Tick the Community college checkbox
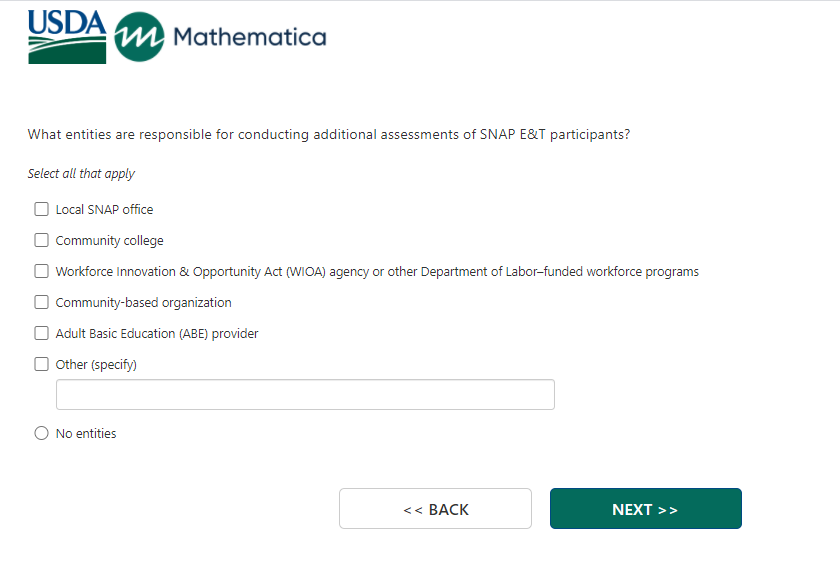The height and width of the screenshot is (578, 840). click(x=41, y=240)
